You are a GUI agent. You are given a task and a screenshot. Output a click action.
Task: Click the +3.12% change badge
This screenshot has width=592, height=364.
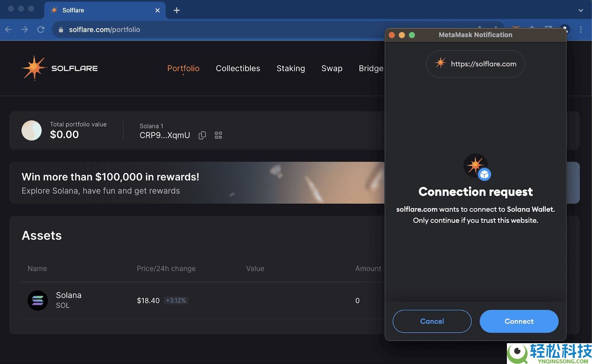pos(176,301)
